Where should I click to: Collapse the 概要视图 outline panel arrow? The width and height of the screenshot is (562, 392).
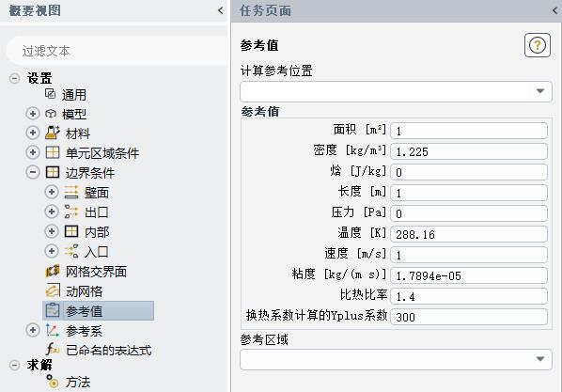coord(221,10)
